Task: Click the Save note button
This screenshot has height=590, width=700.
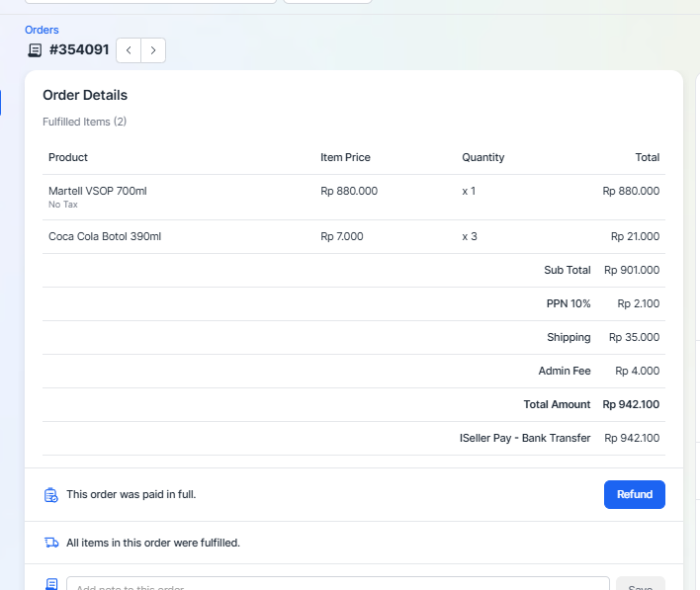Action: 640,584
